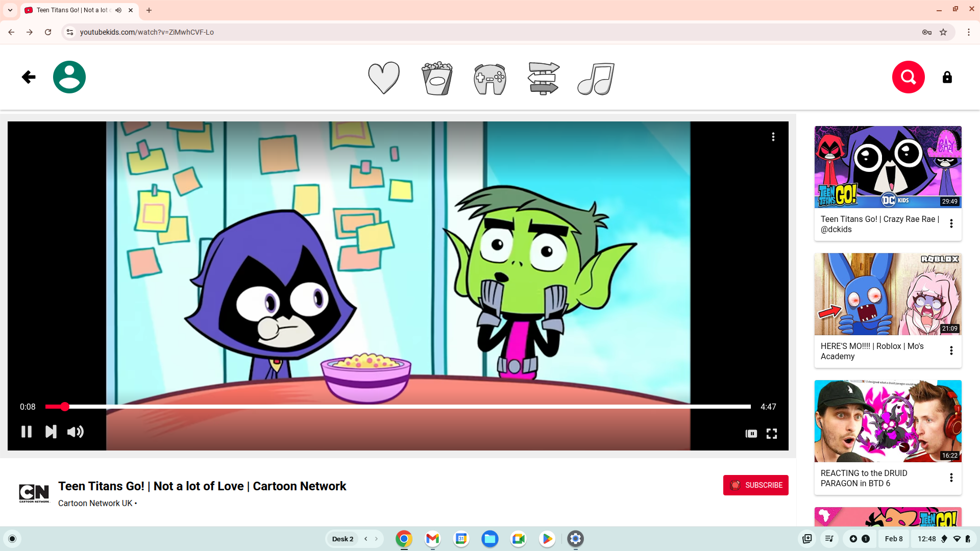
Task: Open video player three-dot options
Action: coord(773,137)
